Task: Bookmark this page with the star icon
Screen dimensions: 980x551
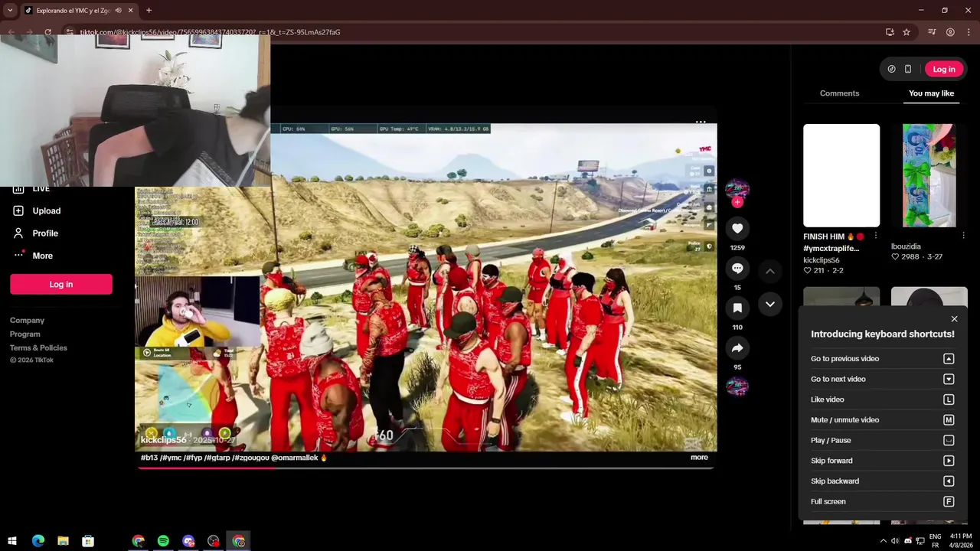Action: click(x=906, y=32)
